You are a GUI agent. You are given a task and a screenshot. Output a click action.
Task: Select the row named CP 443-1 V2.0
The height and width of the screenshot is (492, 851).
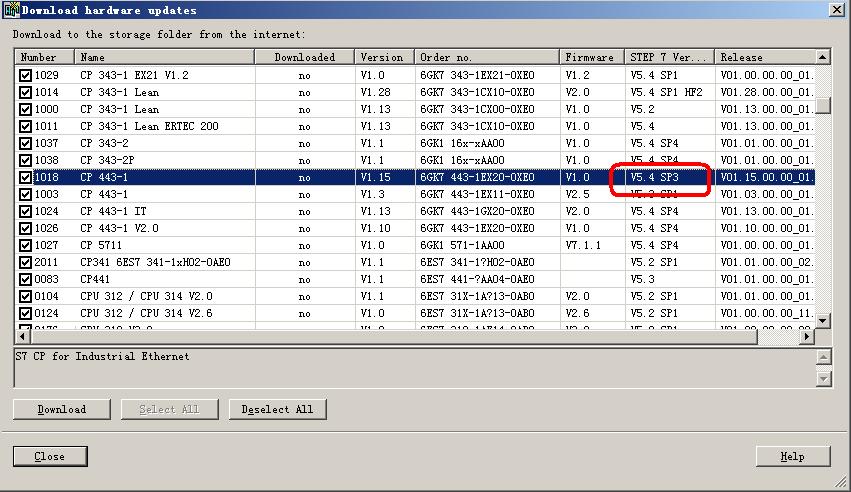(415, 228)
